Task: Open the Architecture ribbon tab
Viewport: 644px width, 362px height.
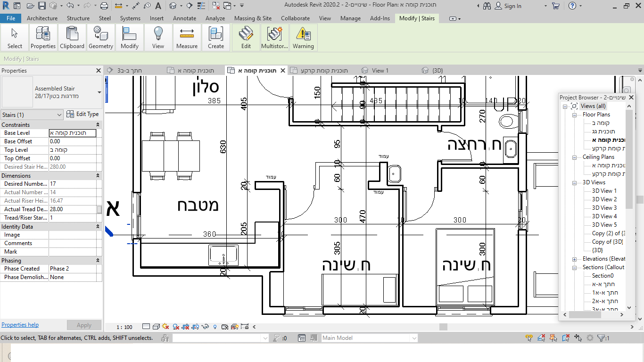Action: pyautogui.click(x=42, y=18)
